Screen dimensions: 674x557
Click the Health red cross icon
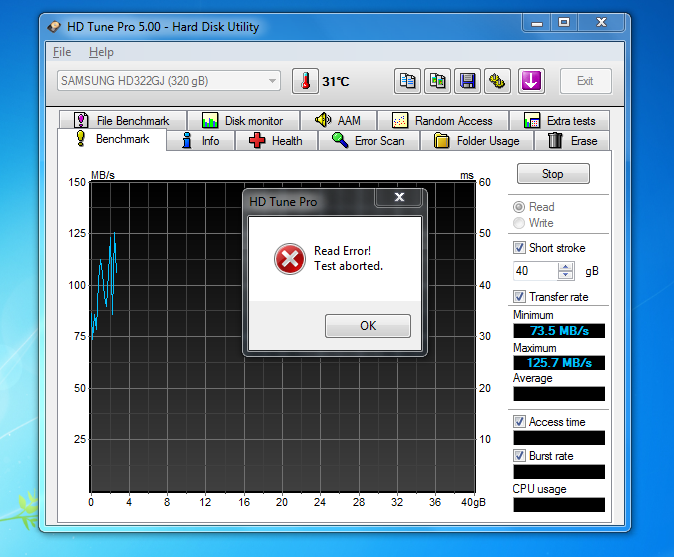257,141
